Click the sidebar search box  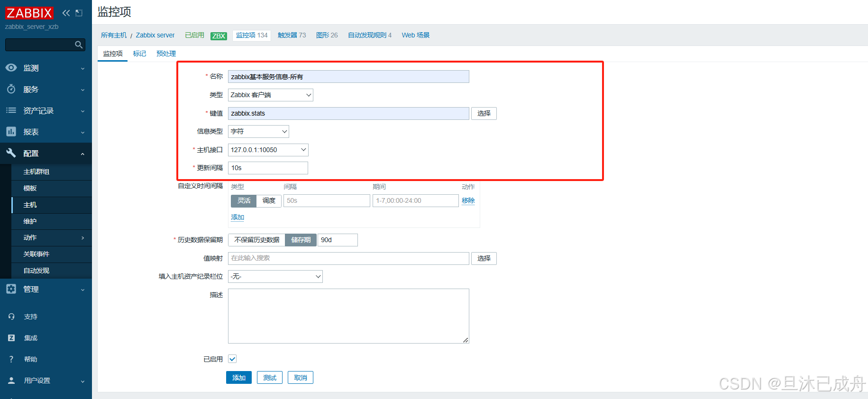pos(45,45)
